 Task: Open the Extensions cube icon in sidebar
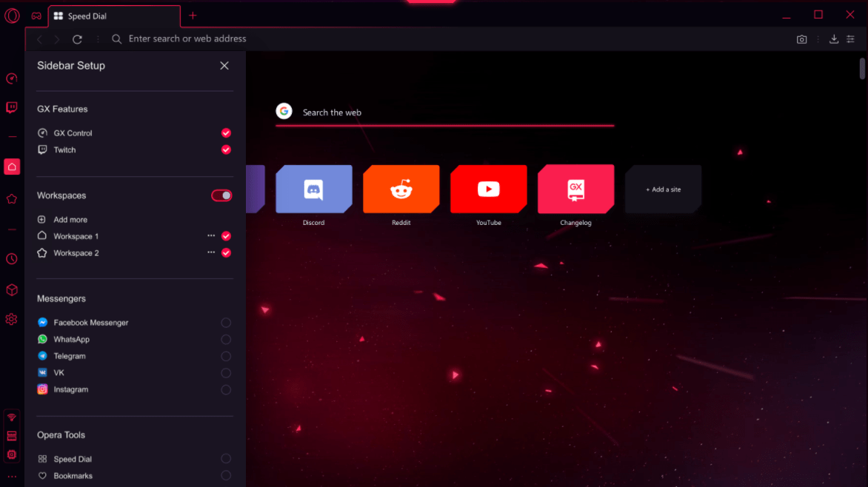12,290
